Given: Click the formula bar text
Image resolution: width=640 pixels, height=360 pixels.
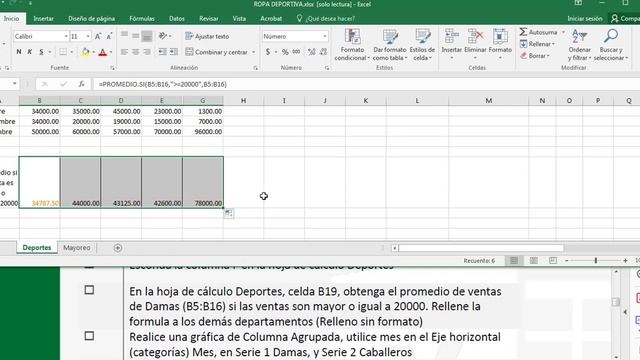Looking at the screenshot, I should pos(162,84).
